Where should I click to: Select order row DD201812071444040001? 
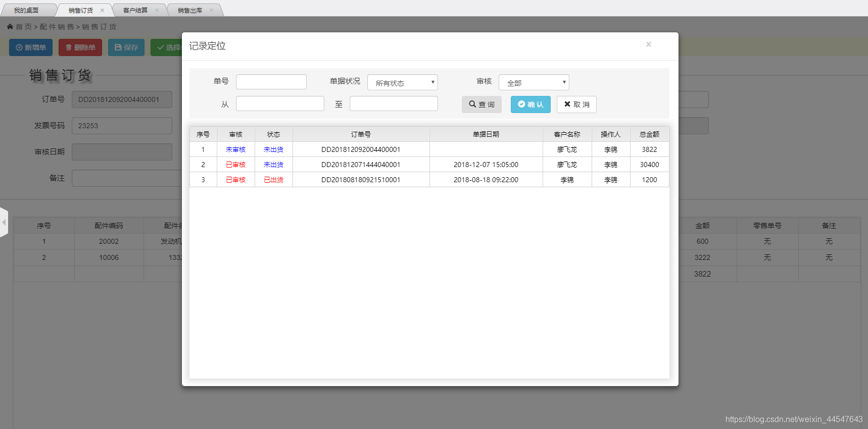pyautogui.click(x=429, y=165)
